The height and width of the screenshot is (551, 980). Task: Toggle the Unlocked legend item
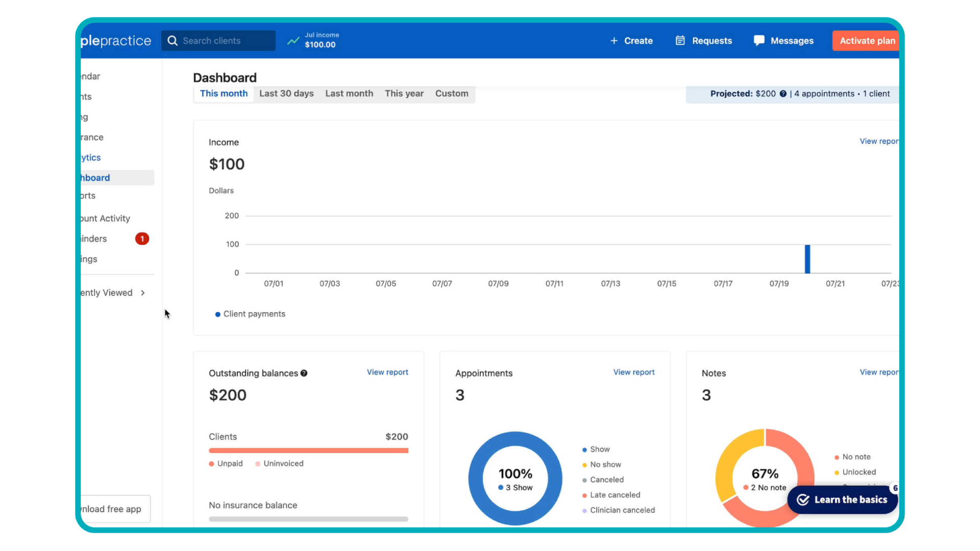(x=855, y=472)
